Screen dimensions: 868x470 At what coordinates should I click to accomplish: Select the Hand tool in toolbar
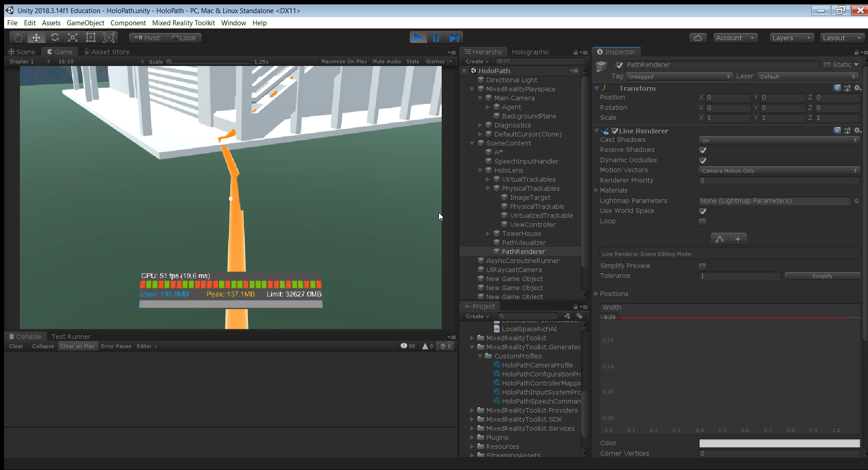[x=18, y=38]
